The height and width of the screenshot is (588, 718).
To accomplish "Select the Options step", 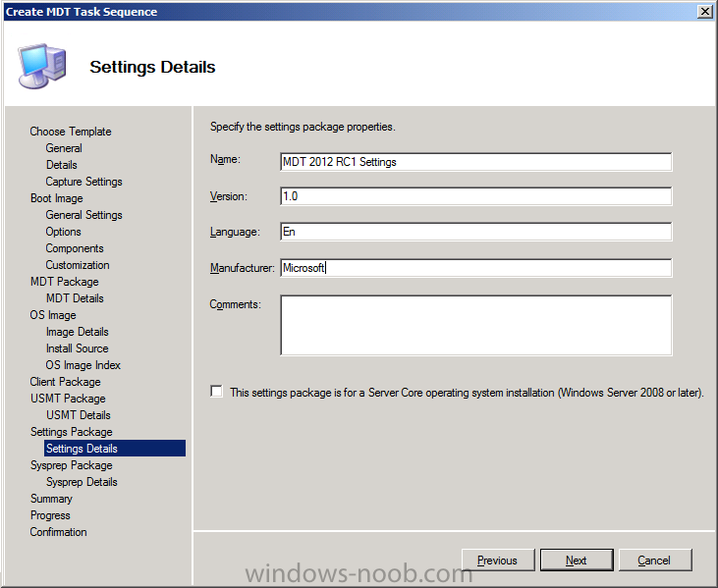I will click(63, 232).
